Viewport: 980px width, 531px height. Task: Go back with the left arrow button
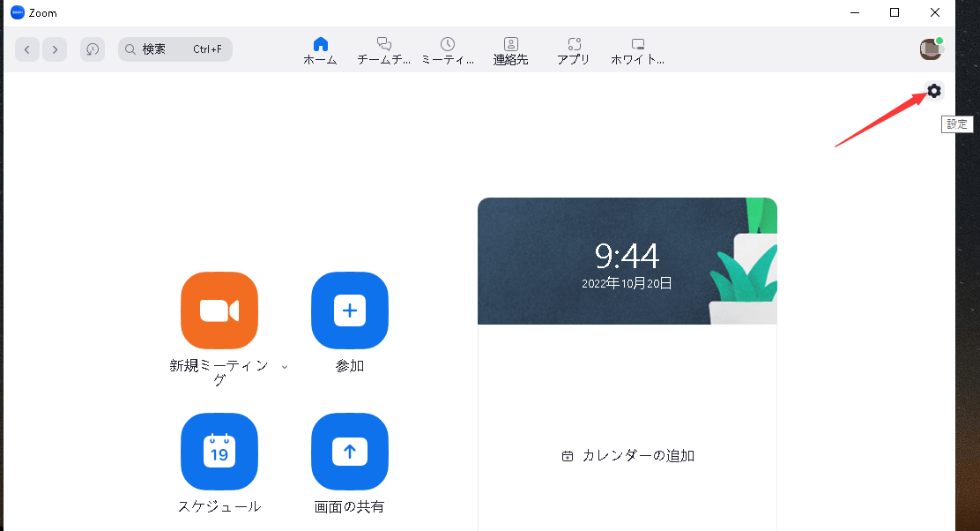tap(27, 49)
